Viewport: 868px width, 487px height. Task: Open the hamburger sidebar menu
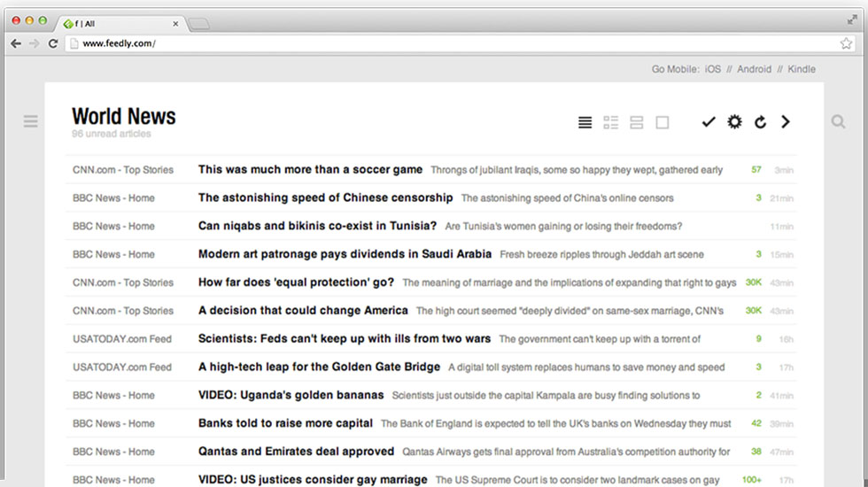pos(31,122)
